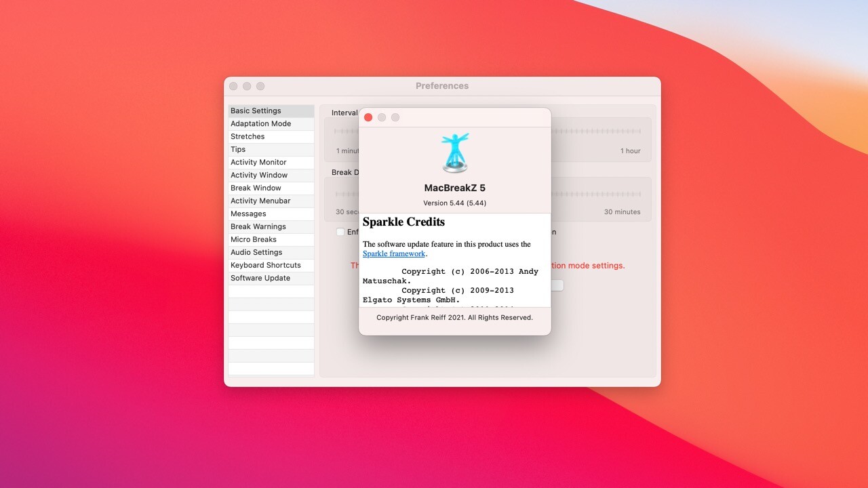The image size is (868, 488).
Task: Toggle the Enforce checkbox in Preferences
Action: pyautogui.click(x=340, y=232)
